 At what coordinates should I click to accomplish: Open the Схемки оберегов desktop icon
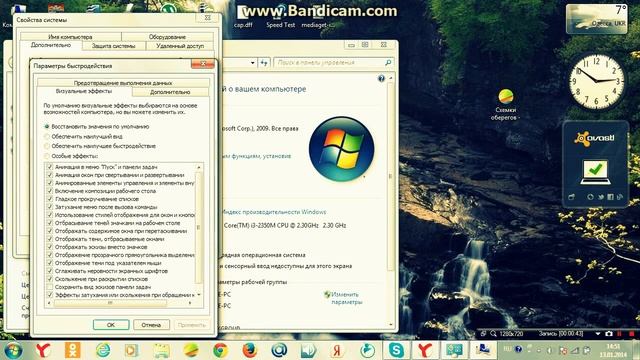pyautogui.click(x=506, y=104)
